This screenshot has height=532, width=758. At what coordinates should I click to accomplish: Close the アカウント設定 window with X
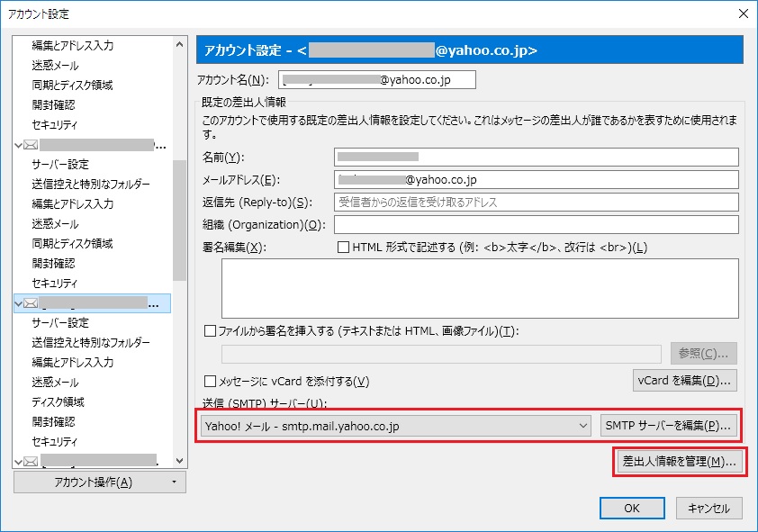click(x=743, y=14)
